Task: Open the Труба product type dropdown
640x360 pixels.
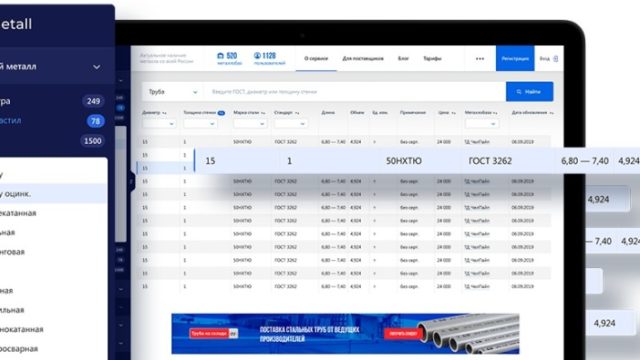Action: (x=173, y=92)
